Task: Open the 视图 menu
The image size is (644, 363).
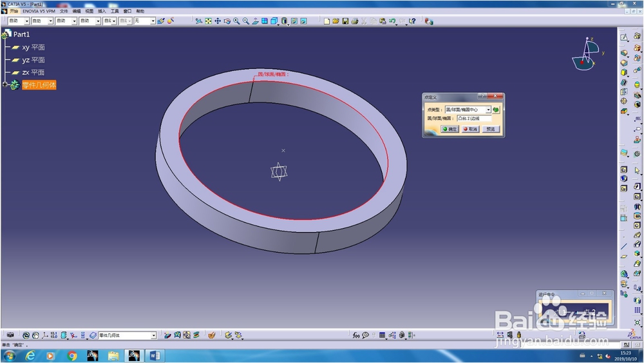Action: pyautogui.click(x=89, y=11)
